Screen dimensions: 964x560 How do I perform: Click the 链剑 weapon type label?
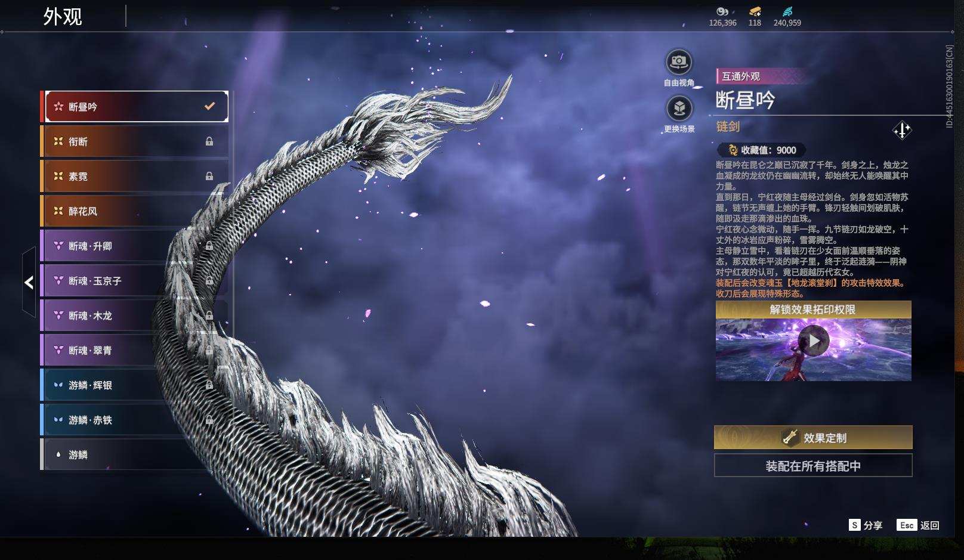click(728, 126)
